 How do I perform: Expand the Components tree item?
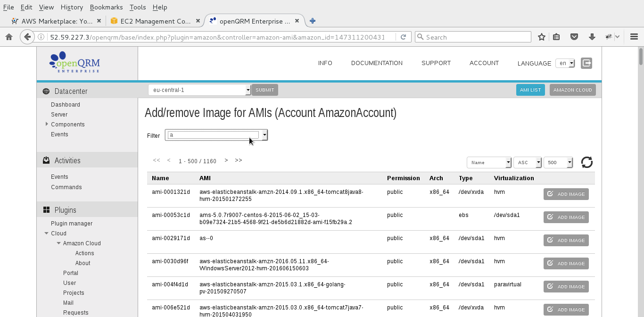pyautogui.click(x=47, y=124)
